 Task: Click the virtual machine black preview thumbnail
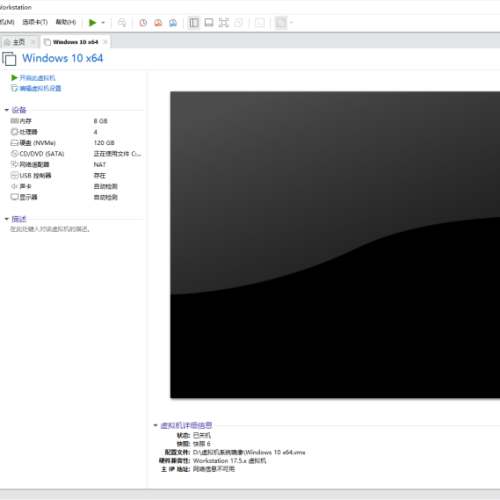point(335,245)
